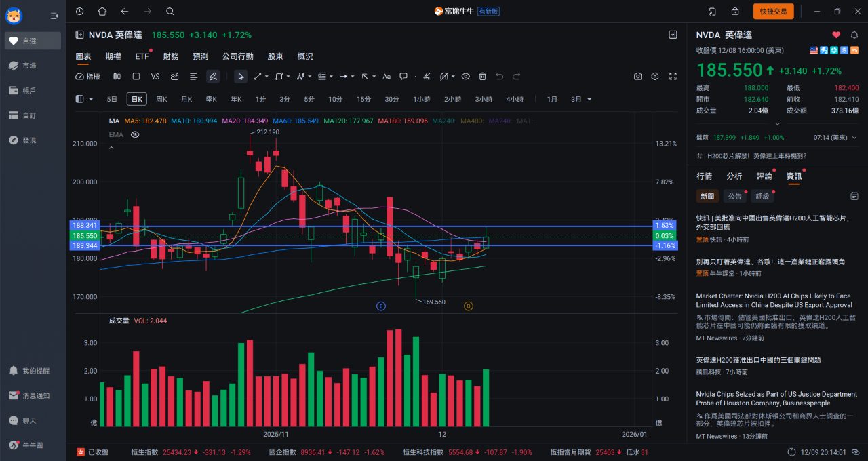Image resolution: width=868 pixels, height=461 pixels.
Task: Select the 15分 timeframe
Action: pyautogui.click(x=364, y=99)
